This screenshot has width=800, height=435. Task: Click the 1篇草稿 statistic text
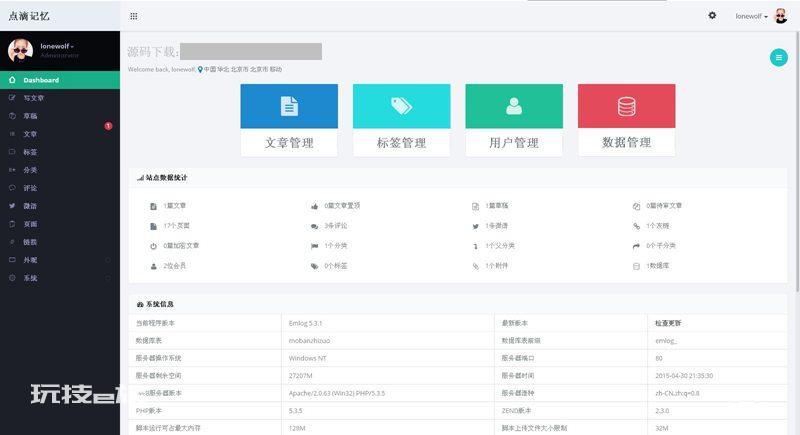point(496,206)
